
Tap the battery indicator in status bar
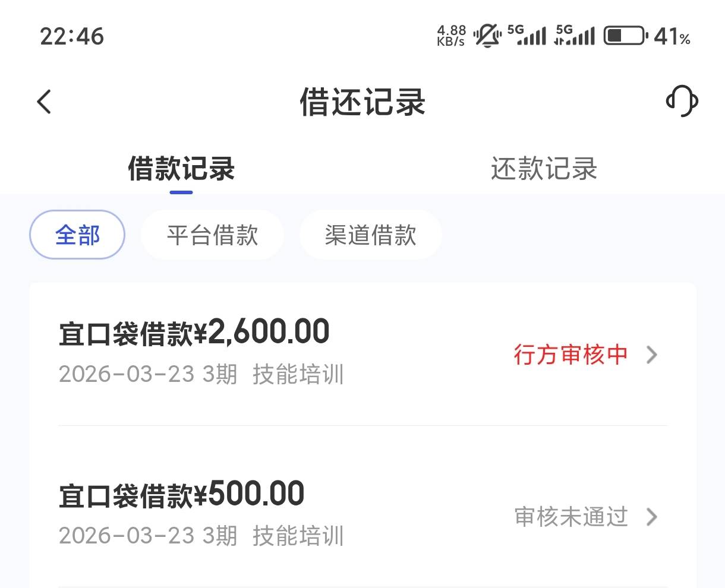point(625,36)
